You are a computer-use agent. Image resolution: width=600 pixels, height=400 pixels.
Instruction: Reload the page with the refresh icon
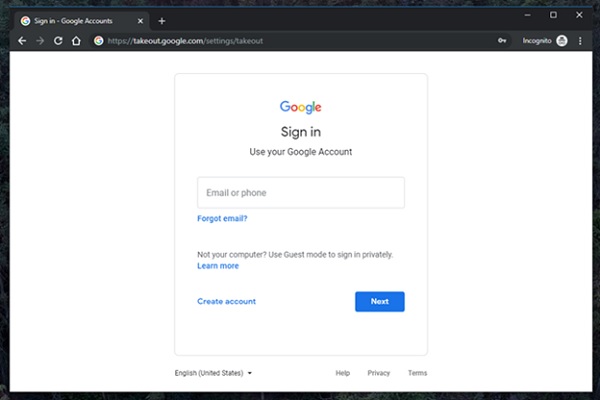[x=58, y=41]
